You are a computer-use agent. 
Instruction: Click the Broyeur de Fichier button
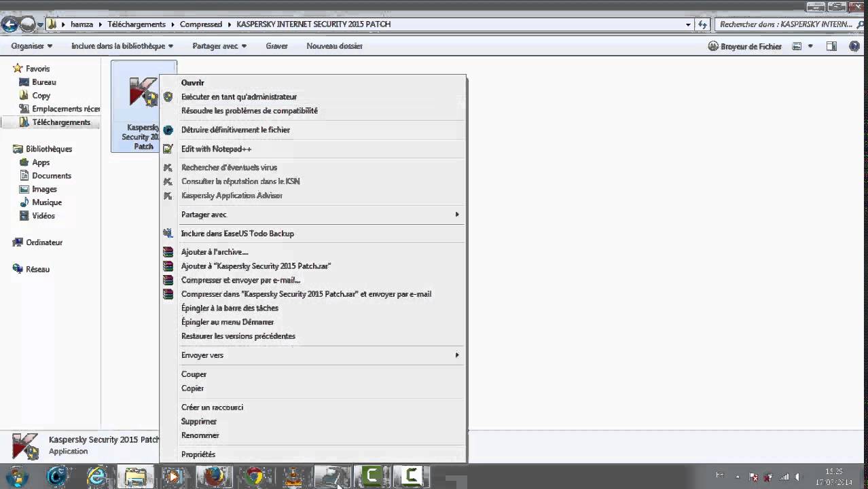(745, 46)
